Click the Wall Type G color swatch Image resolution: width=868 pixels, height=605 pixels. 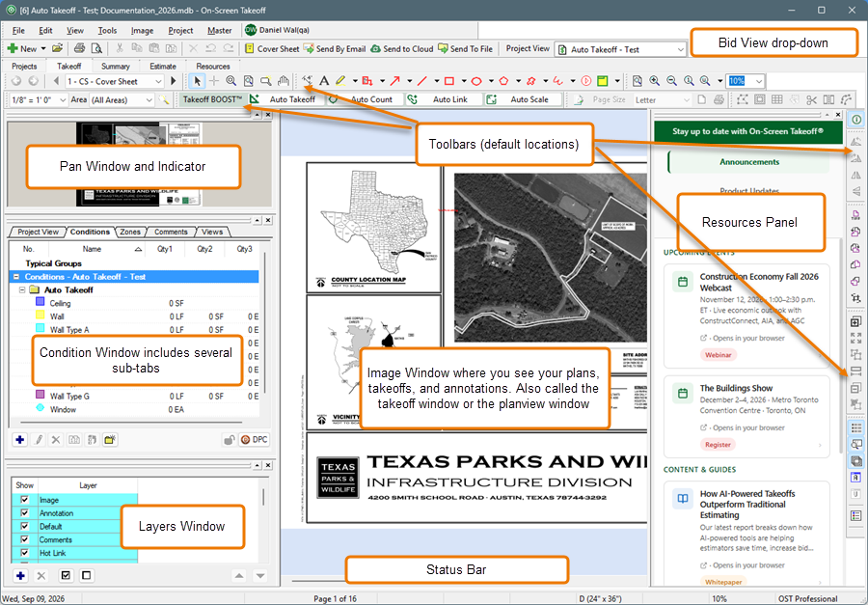coord(40,395)
